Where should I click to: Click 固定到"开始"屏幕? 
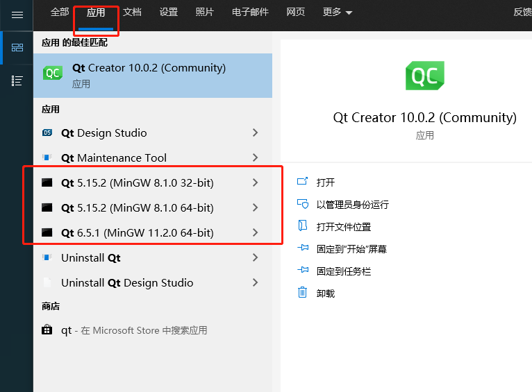click(x=351, y=249)
